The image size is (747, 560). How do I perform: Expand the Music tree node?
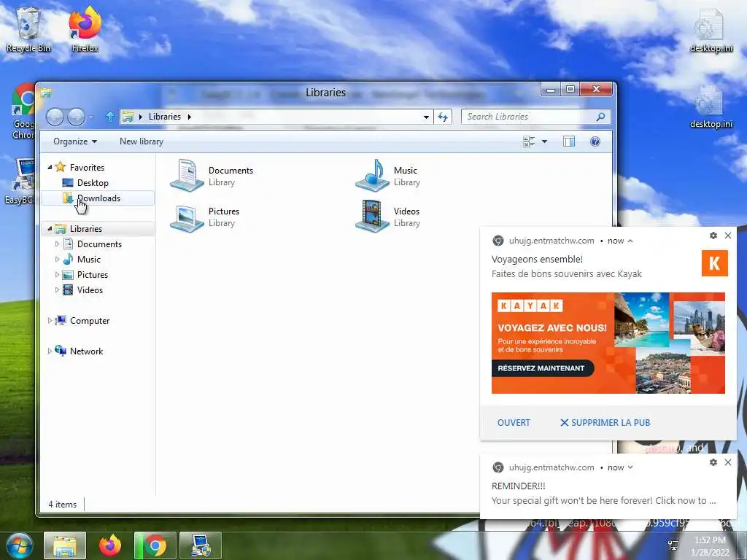coord(57,259)
